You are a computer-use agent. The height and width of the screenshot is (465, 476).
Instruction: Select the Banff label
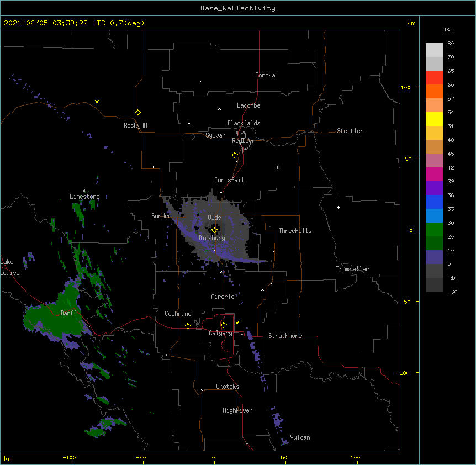pyautogui.click(x=68, y=313)
